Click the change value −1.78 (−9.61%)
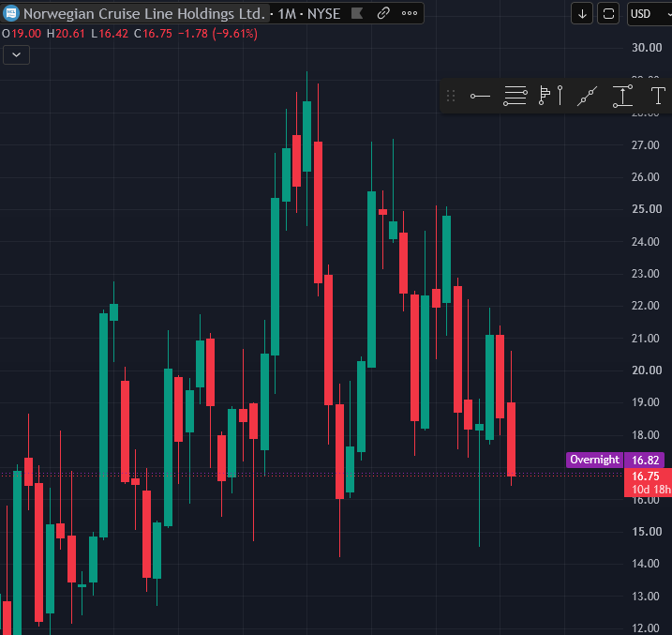672x635 pixels. click(217, 34)
